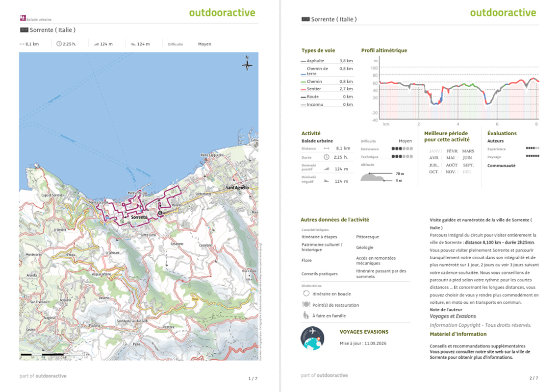Viewport: 559px width, 392px height.
Task: Click the 'Acquacarbone' map label
Action: (x=102, y=274)
